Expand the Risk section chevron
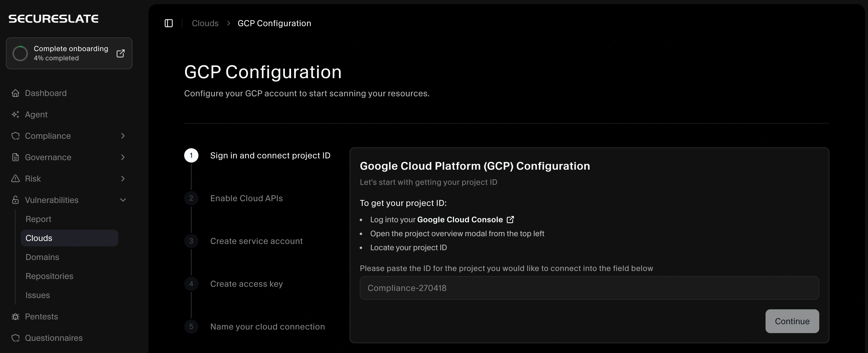The height and width of the screenshot is (353, 868). [x=123, y=179]
